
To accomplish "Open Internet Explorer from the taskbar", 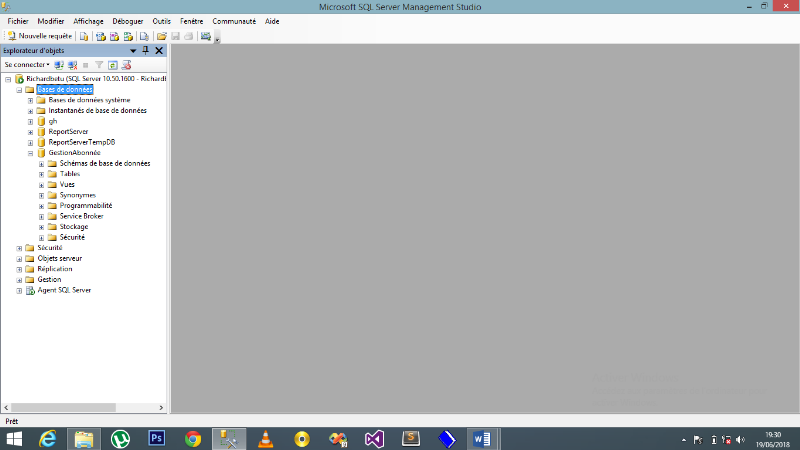I will tap(47, 439).
